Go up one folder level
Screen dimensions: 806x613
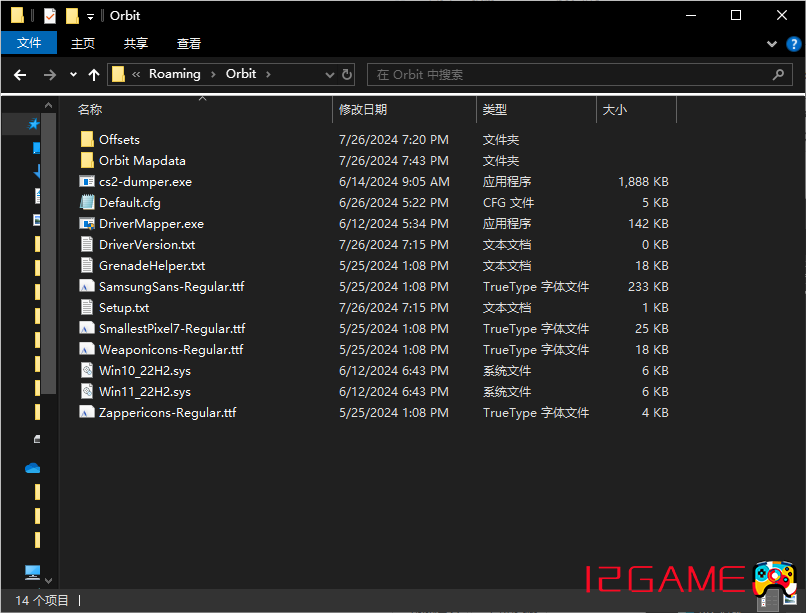[x=94, y=75]
